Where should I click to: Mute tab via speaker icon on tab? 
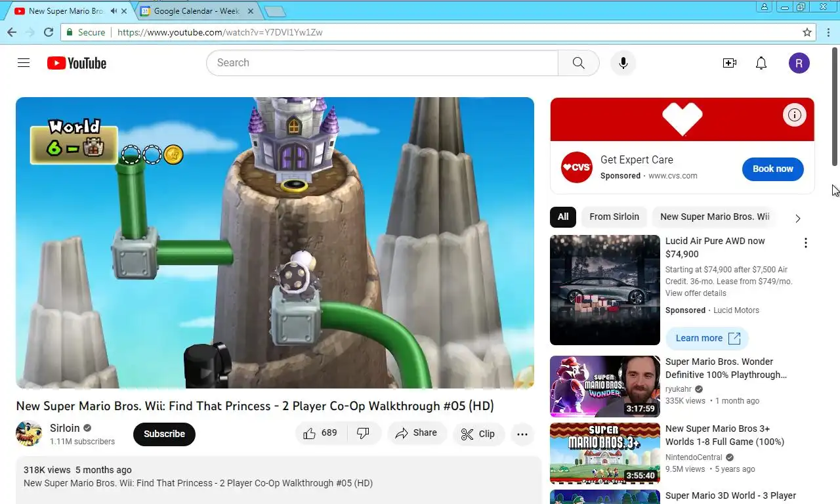(114, 11)
